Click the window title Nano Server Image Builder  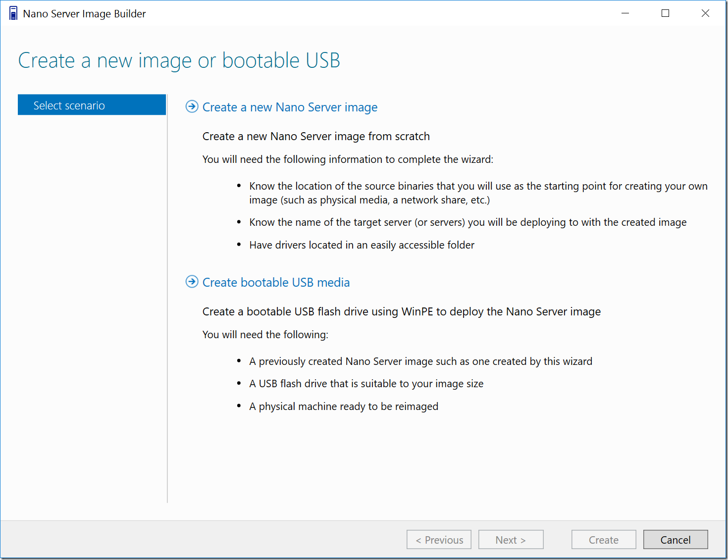[x=84, y=14]
